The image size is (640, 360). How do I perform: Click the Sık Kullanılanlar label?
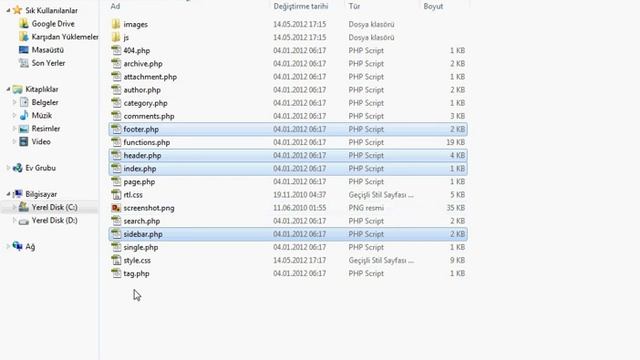point(51,10)
